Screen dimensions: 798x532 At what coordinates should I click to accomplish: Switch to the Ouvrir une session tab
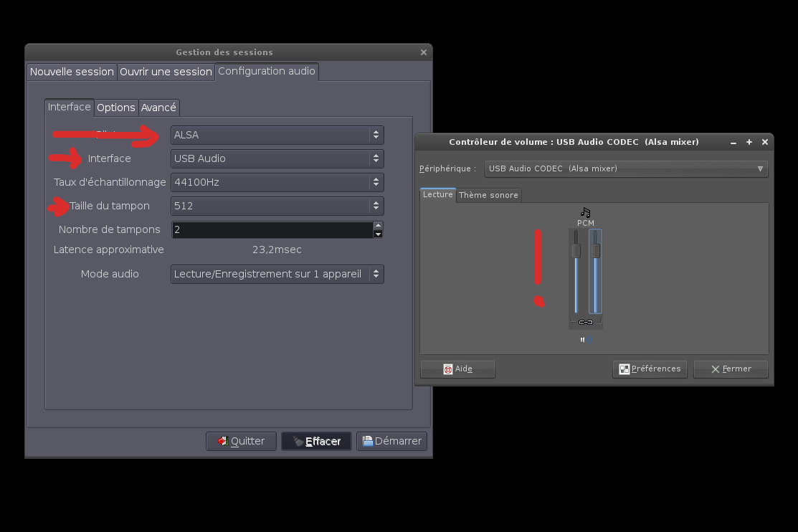166,72
